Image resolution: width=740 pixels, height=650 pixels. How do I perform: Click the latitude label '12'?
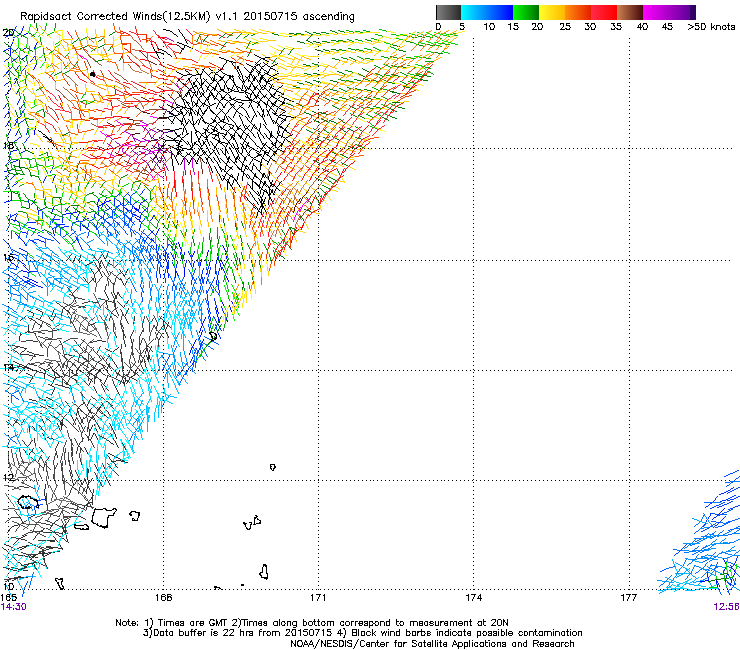tap(8, 478)
